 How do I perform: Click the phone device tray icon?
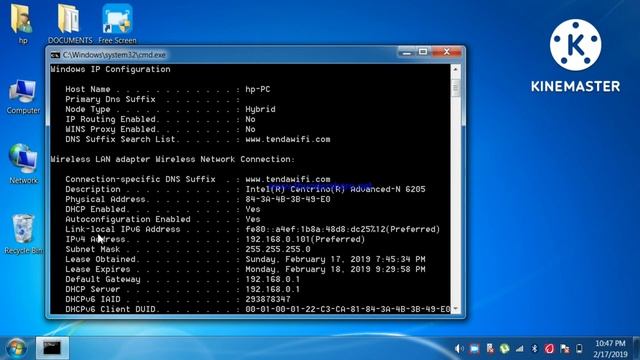pyautogui.click(x=579, y=349)
